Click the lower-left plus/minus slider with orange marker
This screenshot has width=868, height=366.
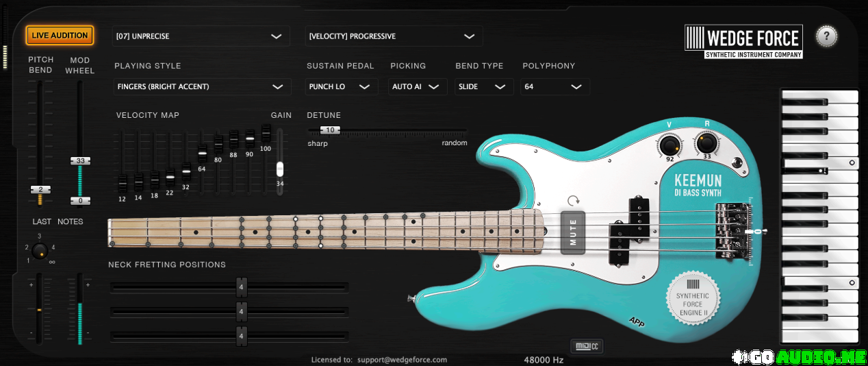[39, 308]
